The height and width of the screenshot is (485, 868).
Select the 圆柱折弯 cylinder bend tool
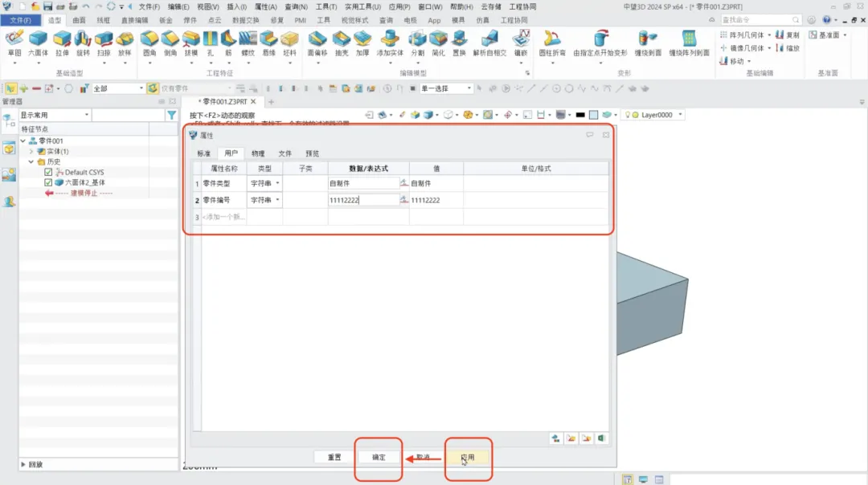(551, 42)
